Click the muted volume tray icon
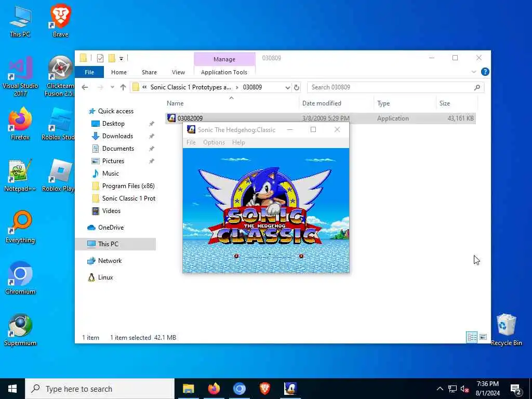 point(465,389)
